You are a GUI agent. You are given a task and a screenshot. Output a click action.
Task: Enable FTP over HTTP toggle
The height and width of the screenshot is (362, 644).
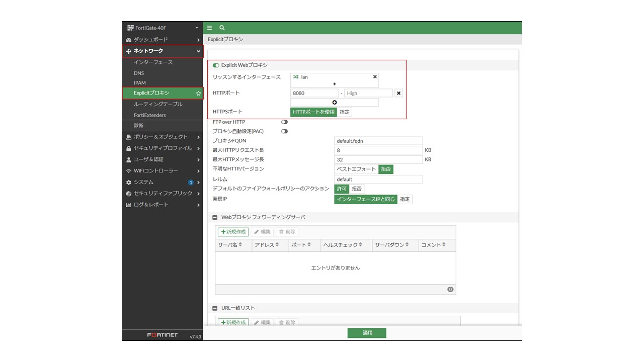[284, 122]
